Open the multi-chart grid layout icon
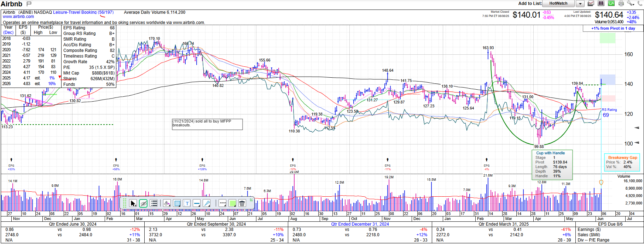This screenshot has height=244, width=644. 601,4
